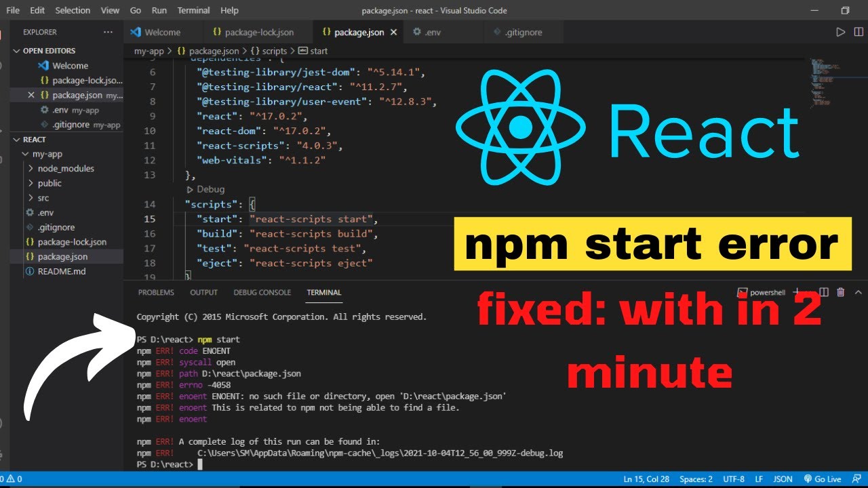The image size is (868, 488).
Task: Click the Debug code lens above scripts
Action: (210, 189)
